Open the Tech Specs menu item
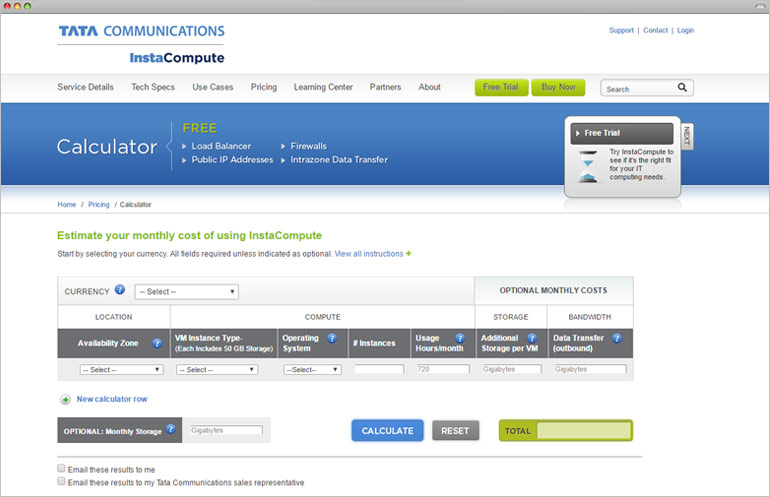The width and height of the screenshot is (770, 497). (153, 88)
